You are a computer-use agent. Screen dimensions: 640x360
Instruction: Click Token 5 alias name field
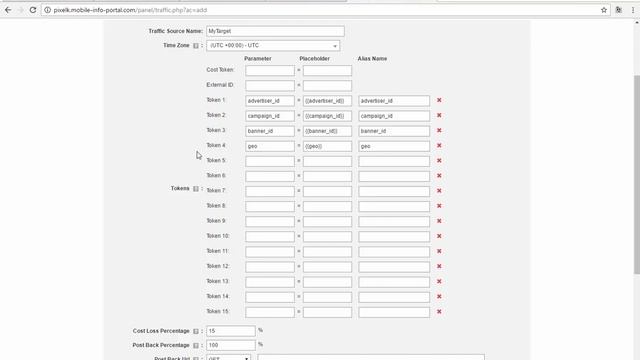tap(394, 161)
